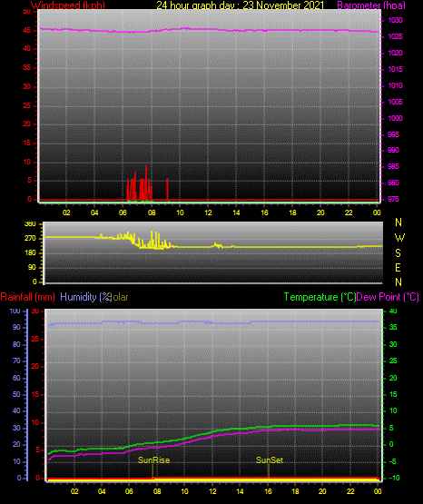Click the isolated wind spike after 09

coord(167,189)
